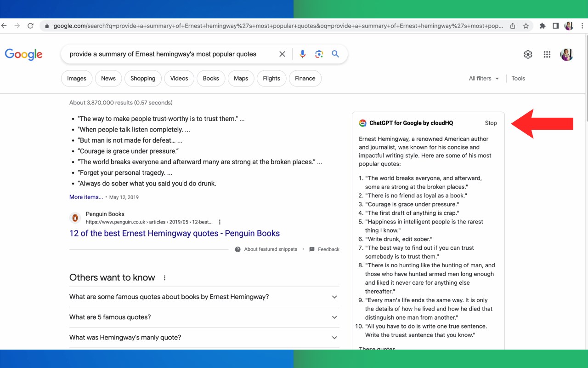Bookmark this page with the star icon

point(526,26)
